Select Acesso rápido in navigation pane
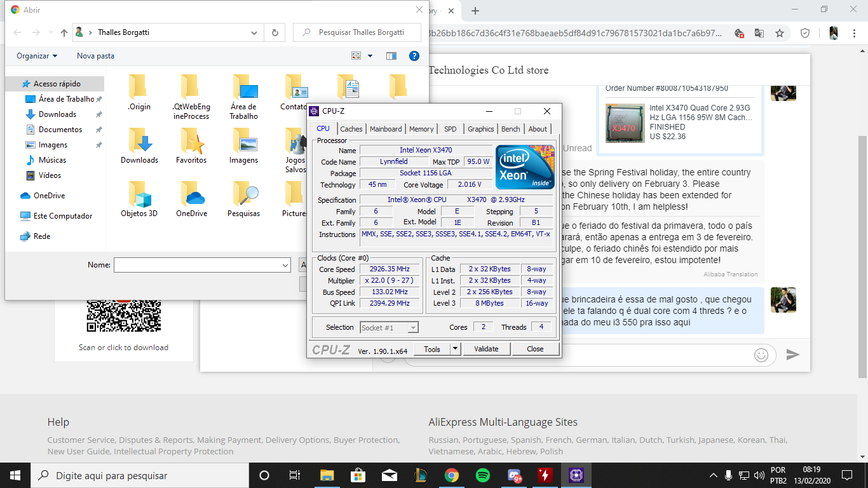The image size is (868, 488). pyautogui.click(x=55, y=84)
